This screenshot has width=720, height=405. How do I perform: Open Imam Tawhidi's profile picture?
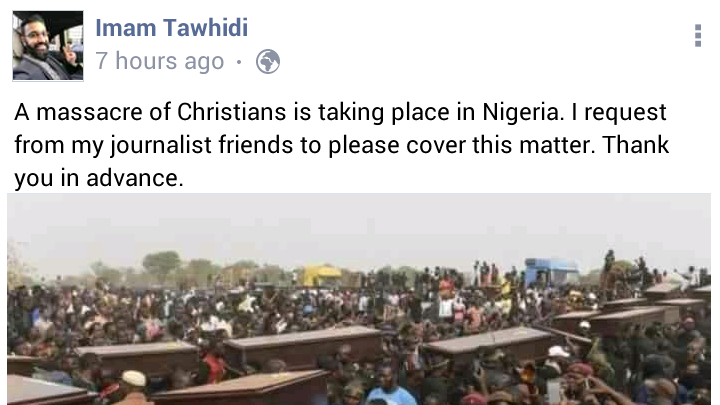[48, 46]
